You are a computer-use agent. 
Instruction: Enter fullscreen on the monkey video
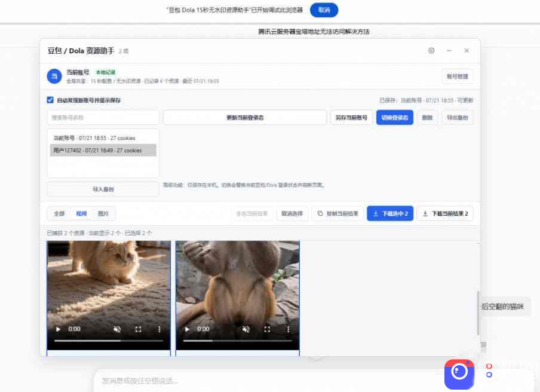tap(267, 329)
